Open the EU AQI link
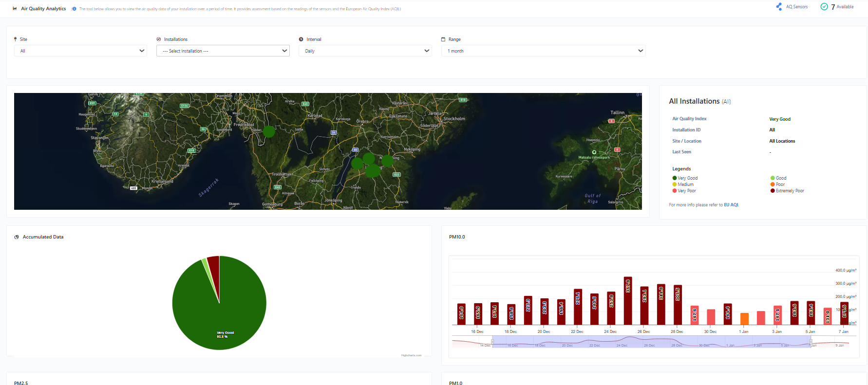 pyautogui.click(x=731, y=205)
